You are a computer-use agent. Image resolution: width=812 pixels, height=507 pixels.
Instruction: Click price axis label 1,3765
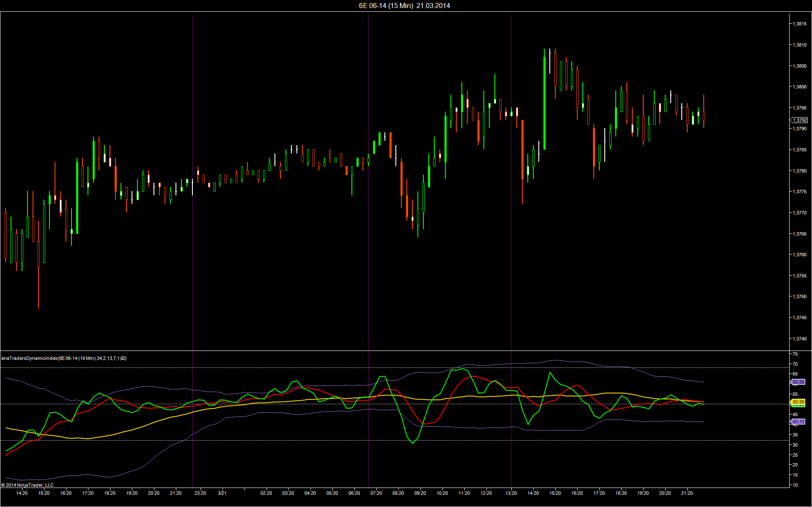[799, 234]
